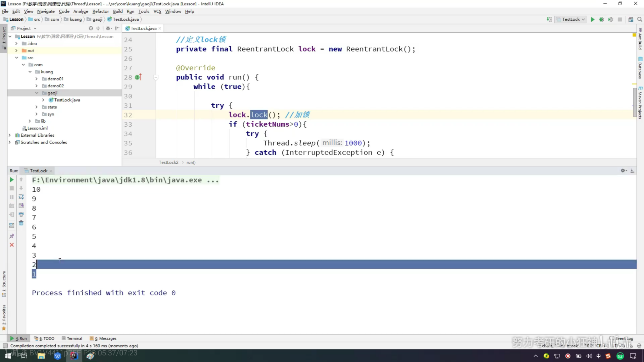Open the TODO tool window
The width and height of the screenshot is (644, 362).
tap(44, 338)
